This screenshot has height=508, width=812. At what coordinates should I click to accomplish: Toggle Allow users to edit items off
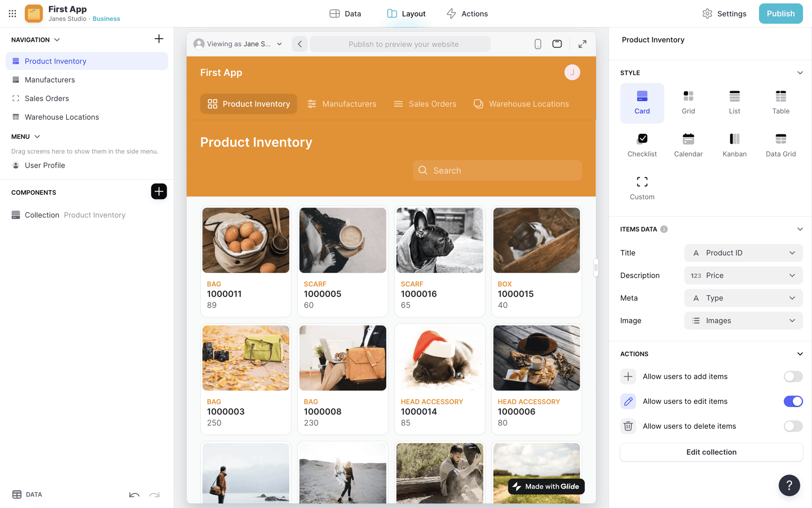click(x=793, y=401)
